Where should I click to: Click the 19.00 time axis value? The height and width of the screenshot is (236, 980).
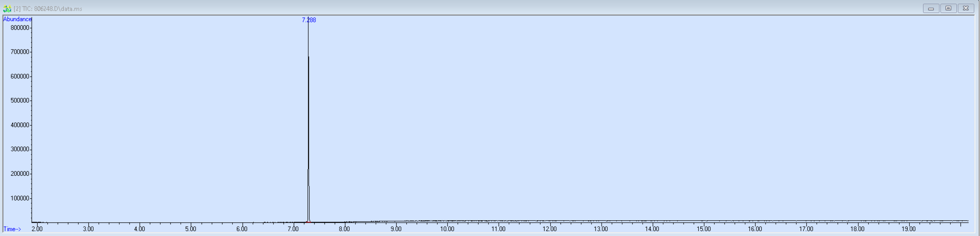[909, 229]
